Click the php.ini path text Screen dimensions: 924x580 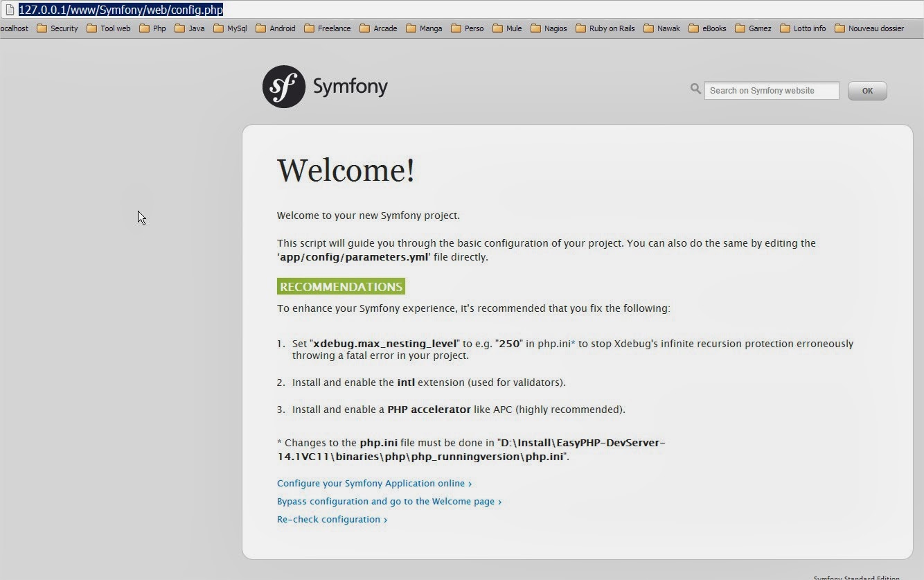(471, 450)
